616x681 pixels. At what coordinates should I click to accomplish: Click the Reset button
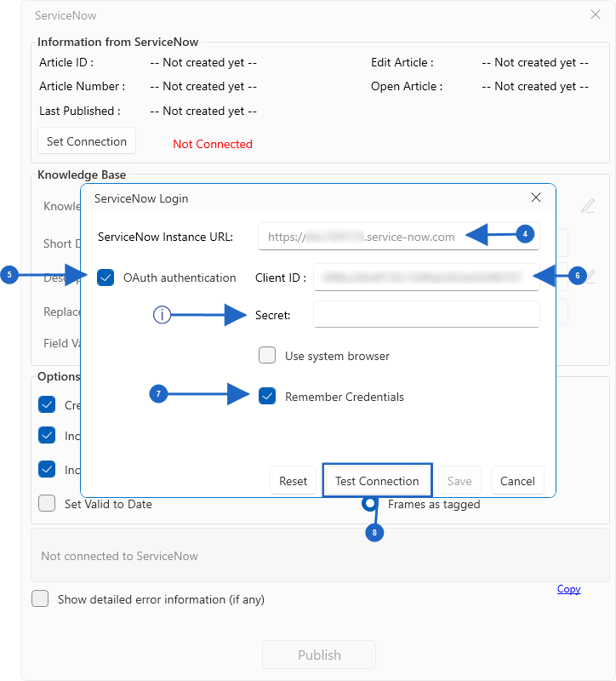tap(293, 481)
